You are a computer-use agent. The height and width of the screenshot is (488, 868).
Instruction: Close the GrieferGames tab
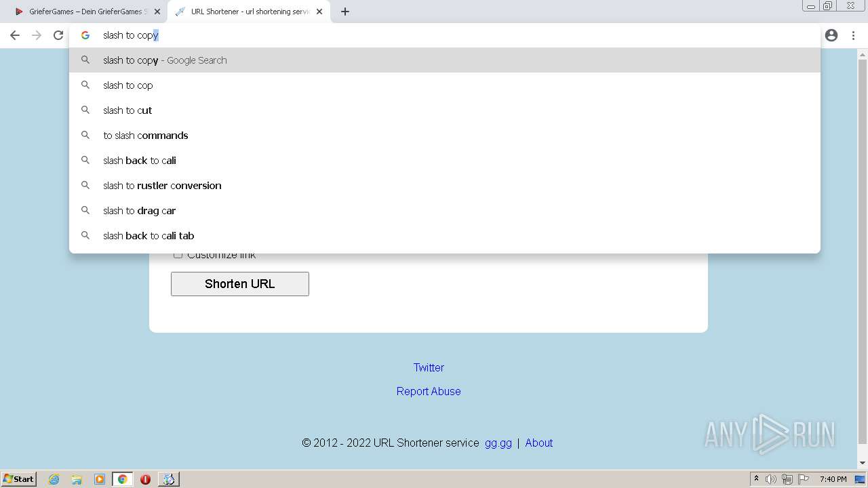(157, 12)
